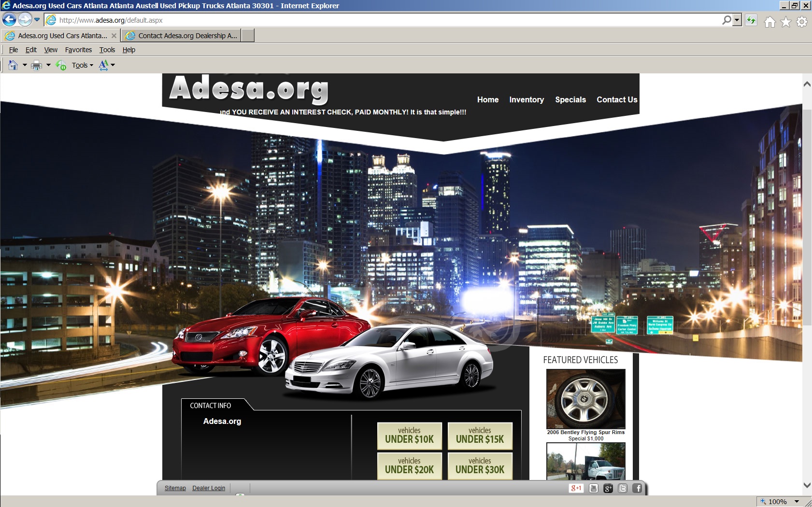Viewport: 812px width, 507px height.
Task: Click the browser Home icon at top right
Action: 770,22
